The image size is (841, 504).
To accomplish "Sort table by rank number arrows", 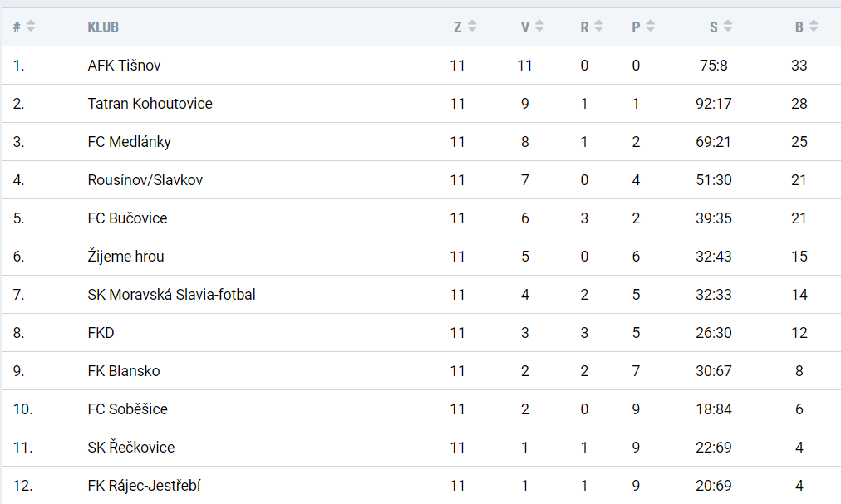I will click(31, 26).
